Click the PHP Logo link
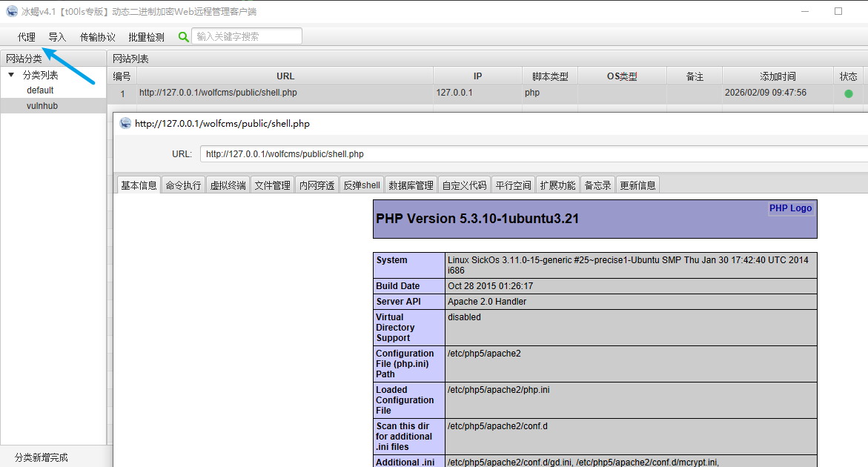This screenshot has height=467, width=868. 790,208
